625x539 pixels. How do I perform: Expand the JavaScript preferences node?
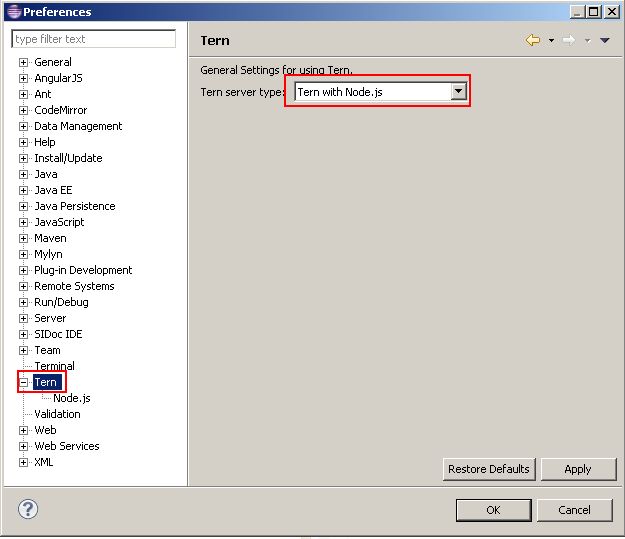[x=24, y=222]
